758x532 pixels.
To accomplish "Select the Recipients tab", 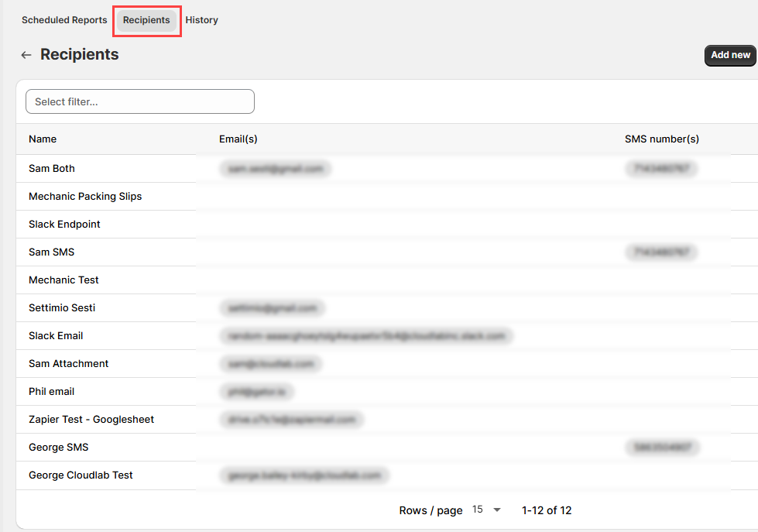I will click(146, 20).
